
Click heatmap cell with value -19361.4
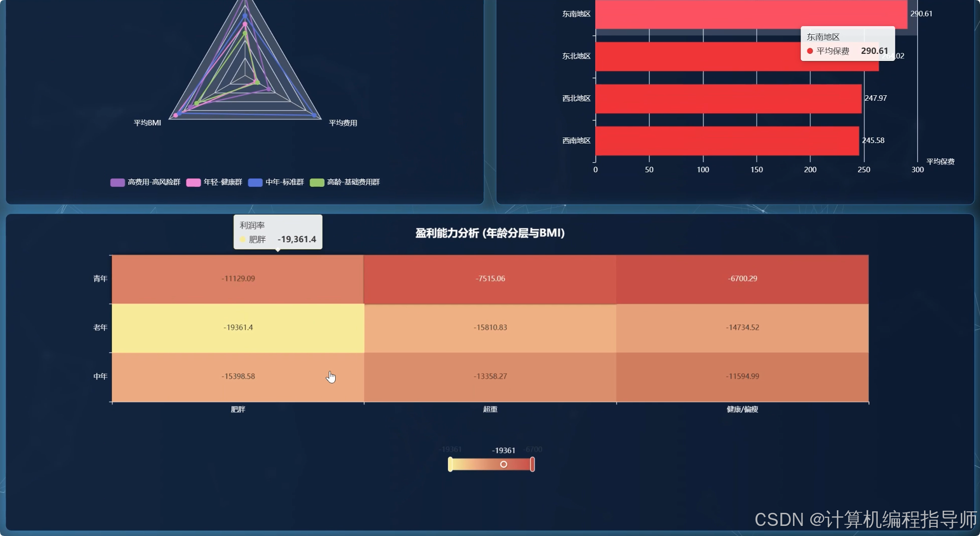pos(238,328)
